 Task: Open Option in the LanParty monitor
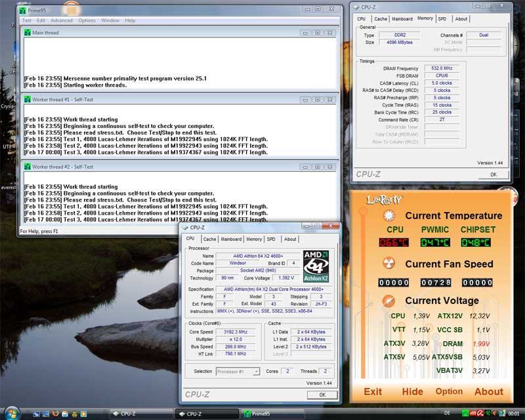(x=449, y=392)
